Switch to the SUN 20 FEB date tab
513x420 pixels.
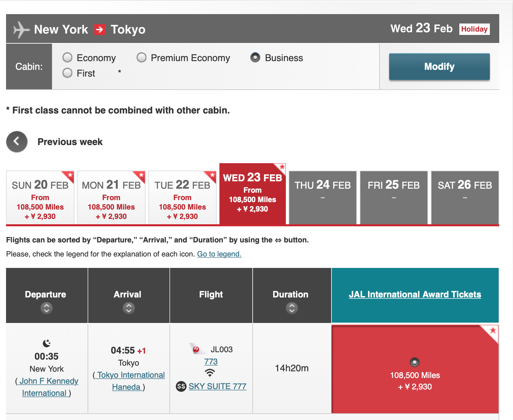(40, 198)
